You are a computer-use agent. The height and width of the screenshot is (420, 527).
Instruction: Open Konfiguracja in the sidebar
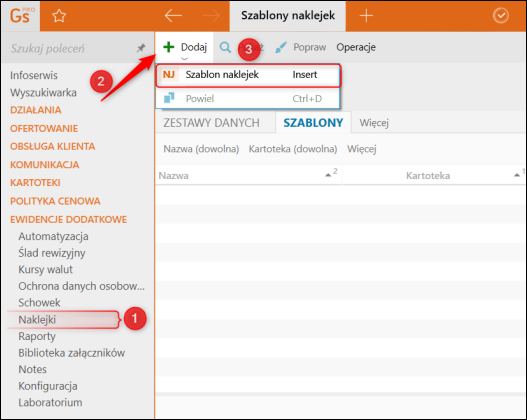pos(48,386)
